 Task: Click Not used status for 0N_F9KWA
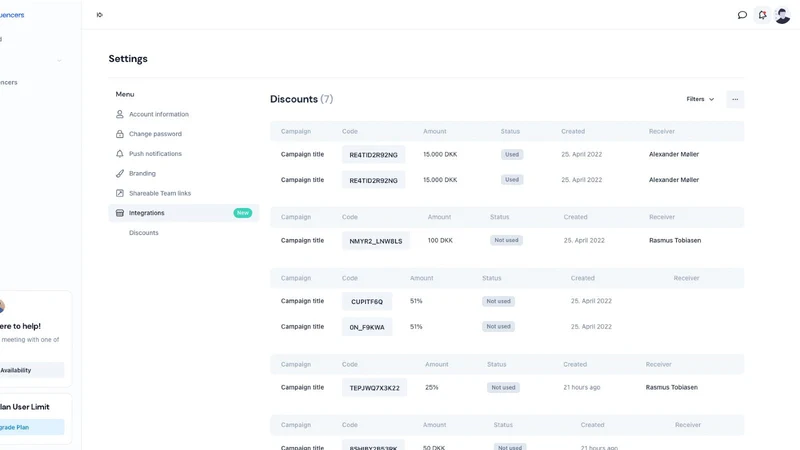click(x=498, y=327)
